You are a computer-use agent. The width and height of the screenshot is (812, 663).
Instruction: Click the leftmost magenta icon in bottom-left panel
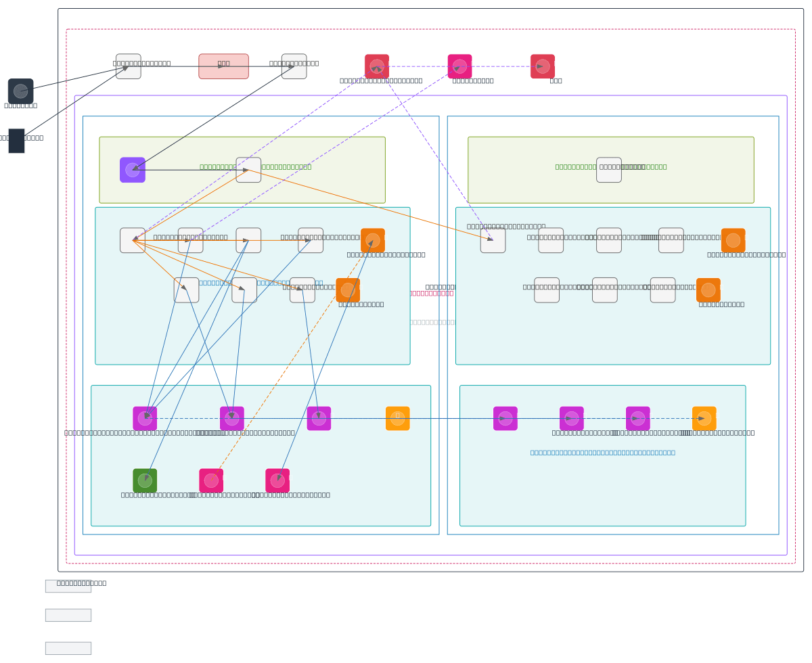point(145,418)
